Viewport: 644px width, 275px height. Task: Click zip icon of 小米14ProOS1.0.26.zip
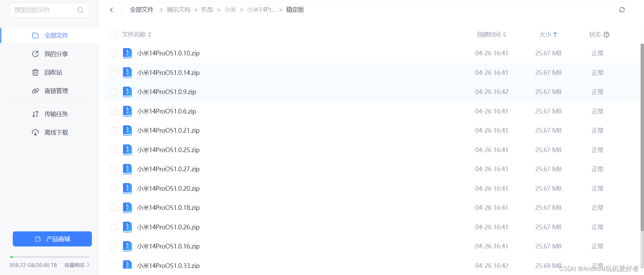click(x=127, y=227)
